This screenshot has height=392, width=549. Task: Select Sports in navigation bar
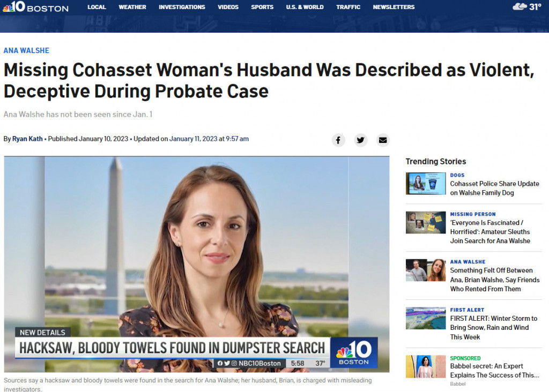[x=262, y=7]
